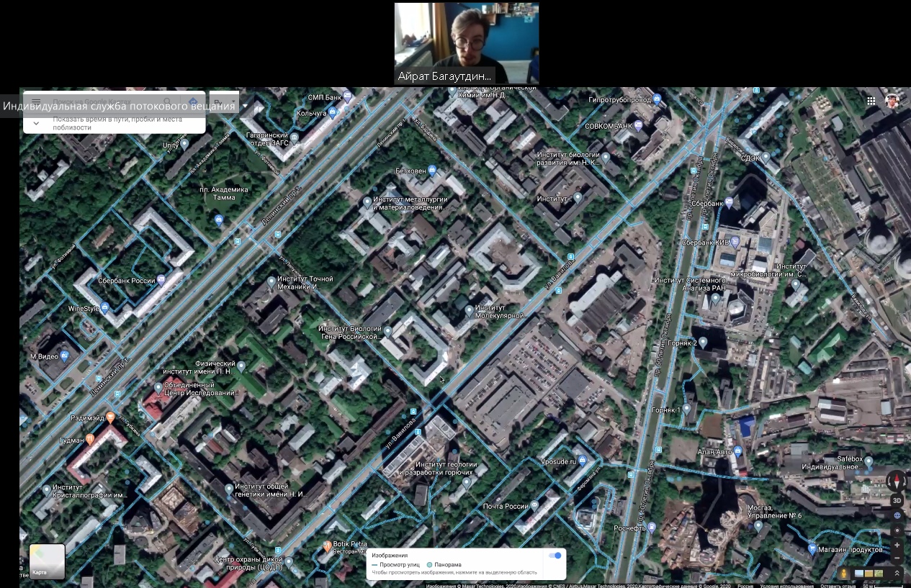Click the Россия link in footer

pos(745,586)
